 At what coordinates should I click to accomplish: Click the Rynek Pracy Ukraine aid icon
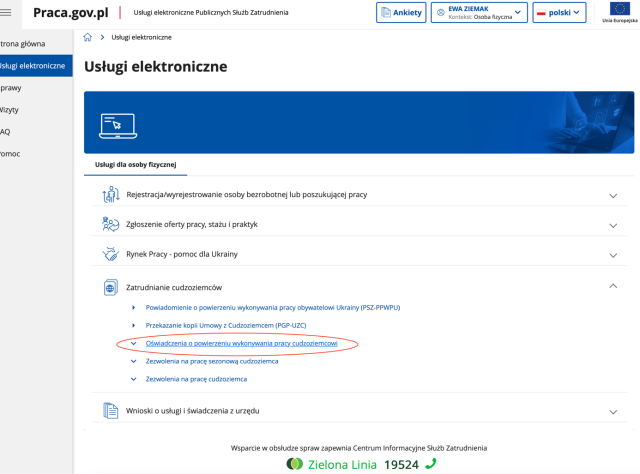click(x=111, y=254)
